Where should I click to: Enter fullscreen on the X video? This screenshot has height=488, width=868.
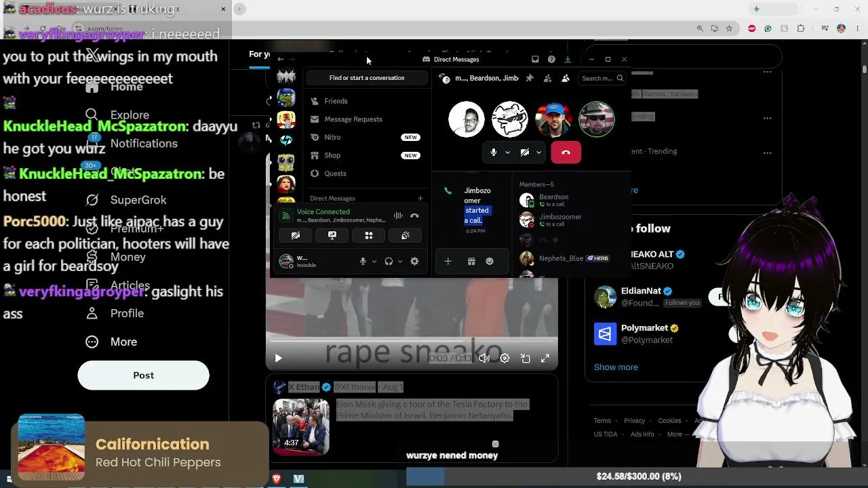pyautogui.click(x=545, y=359)
